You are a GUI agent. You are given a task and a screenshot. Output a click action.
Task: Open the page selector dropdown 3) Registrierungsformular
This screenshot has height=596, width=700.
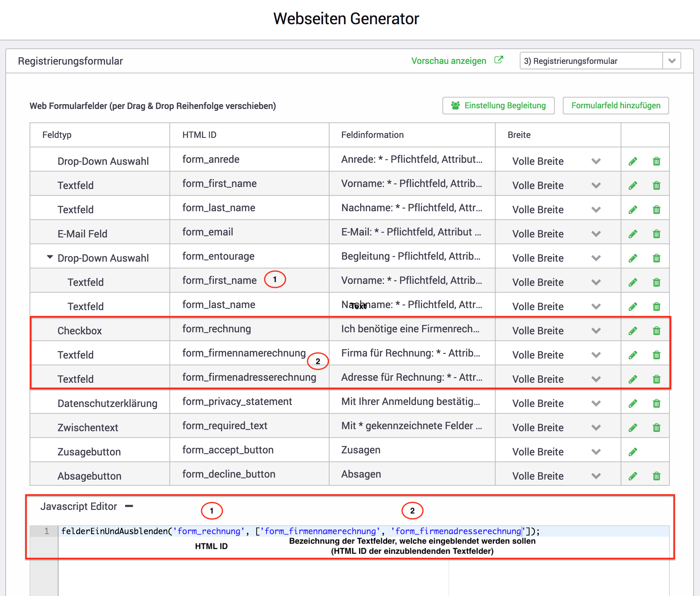(600, 61)
